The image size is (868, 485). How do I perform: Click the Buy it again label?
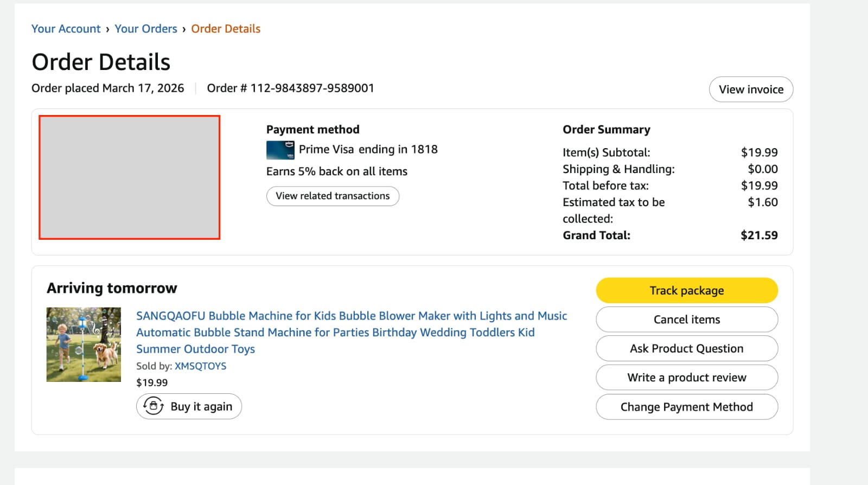tap(201, 406)
